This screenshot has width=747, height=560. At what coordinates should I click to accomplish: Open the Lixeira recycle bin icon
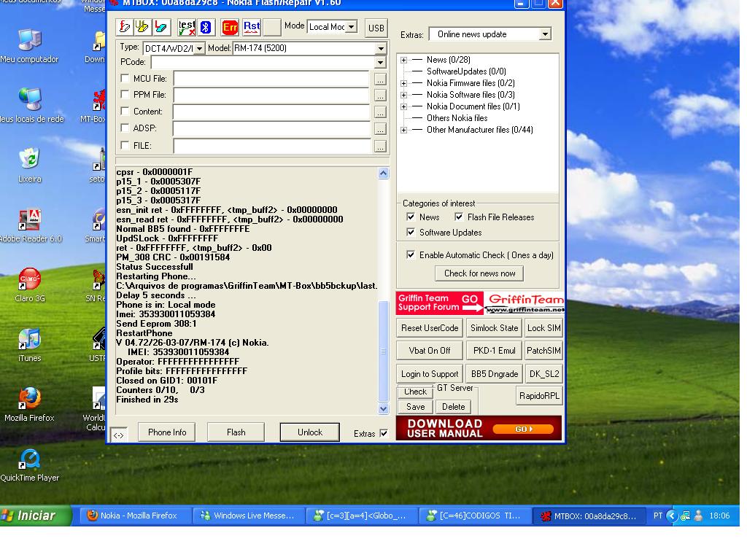[29, 166]
